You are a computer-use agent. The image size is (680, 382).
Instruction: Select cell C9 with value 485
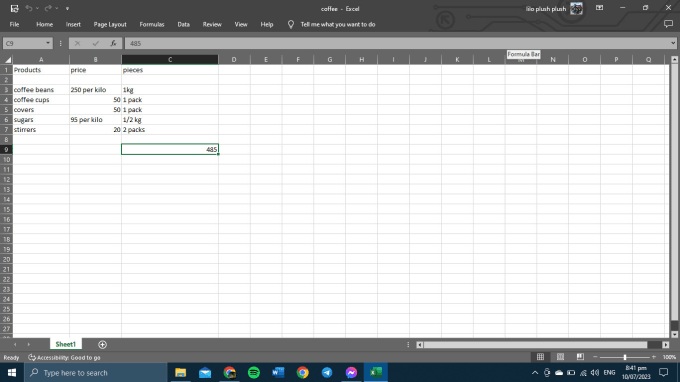point(170,149)
